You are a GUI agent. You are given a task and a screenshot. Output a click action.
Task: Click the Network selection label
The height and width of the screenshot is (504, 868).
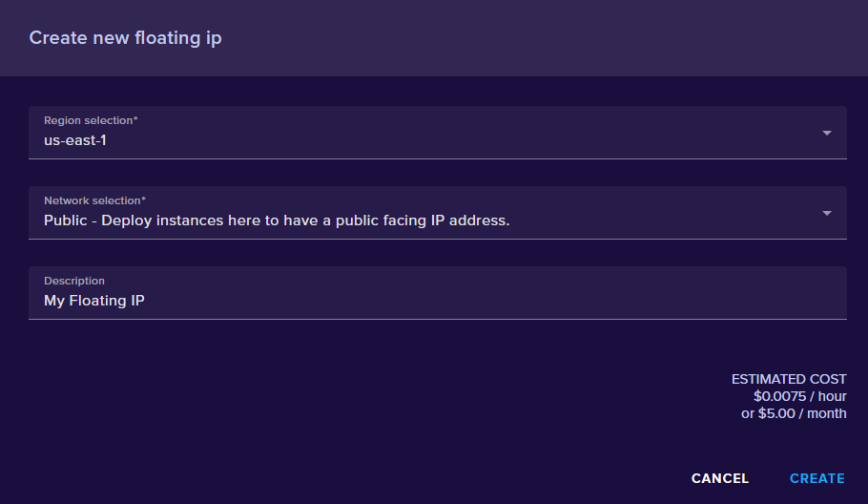coord(94,200)
